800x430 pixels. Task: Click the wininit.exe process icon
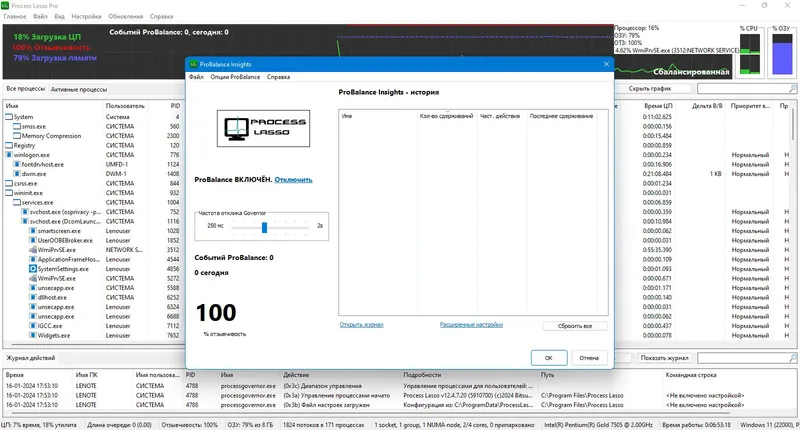(9, 193)
